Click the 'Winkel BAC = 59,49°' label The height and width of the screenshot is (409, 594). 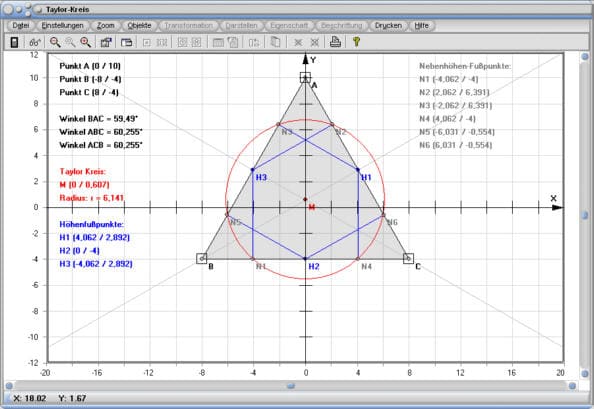[x=98, y=119]
